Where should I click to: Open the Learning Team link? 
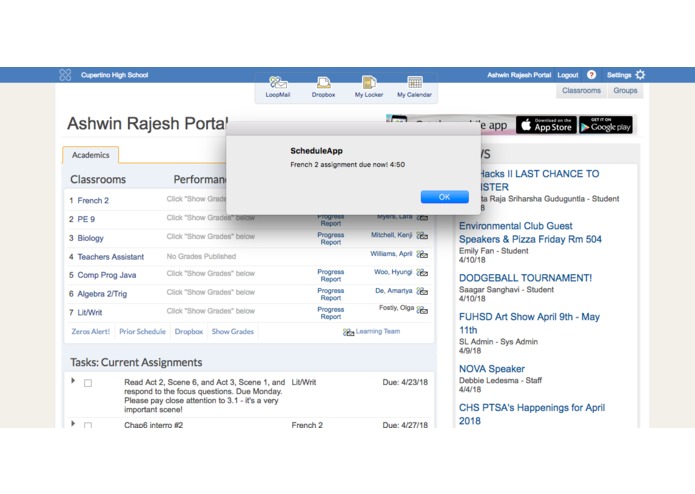pyautogui.click(x=378, y=331)
